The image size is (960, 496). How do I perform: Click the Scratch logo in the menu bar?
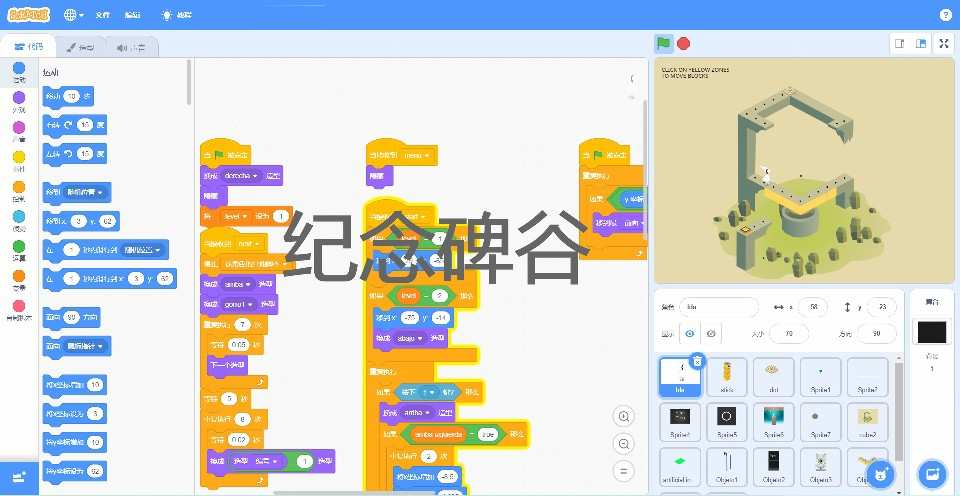tap(29, 15)
